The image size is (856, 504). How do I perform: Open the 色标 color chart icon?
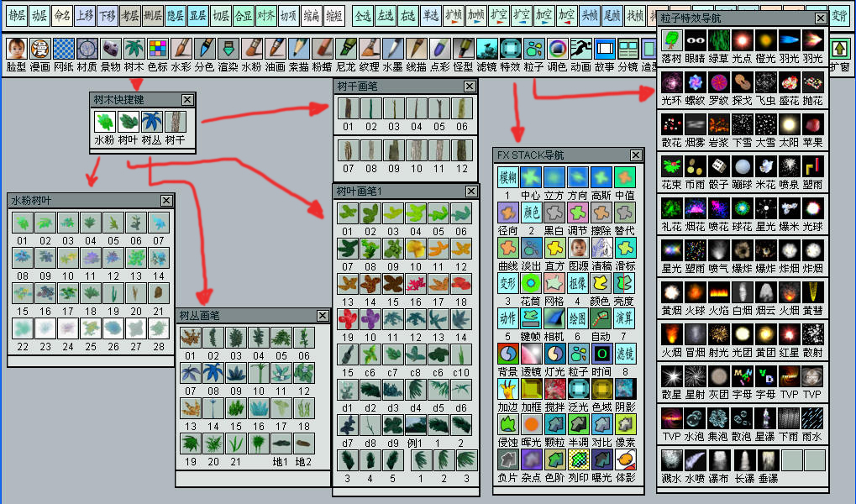tap(157, 50)
